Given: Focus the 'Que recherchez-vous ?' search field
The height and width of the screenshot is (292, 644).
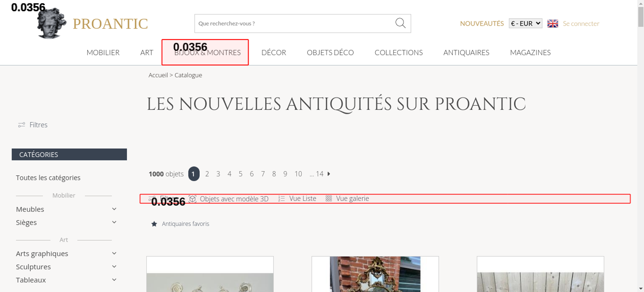Looking at the screenshot, I should (293, 23).
